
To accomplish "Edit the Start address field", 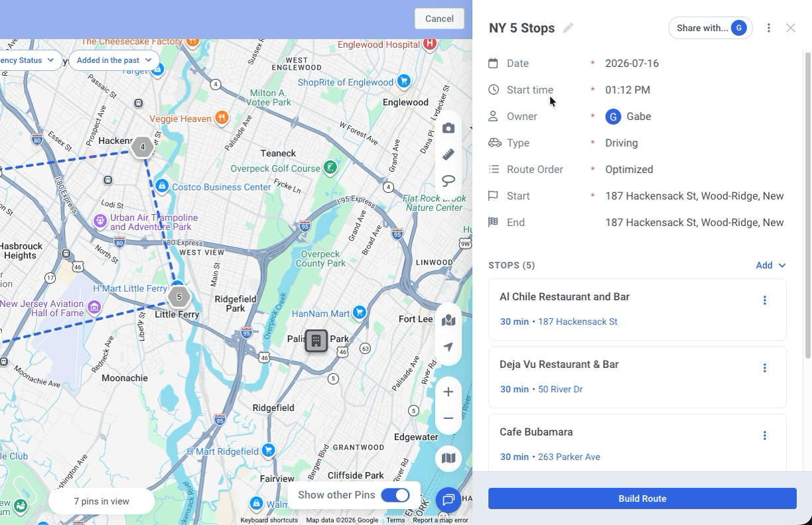I will coord(695,196).
